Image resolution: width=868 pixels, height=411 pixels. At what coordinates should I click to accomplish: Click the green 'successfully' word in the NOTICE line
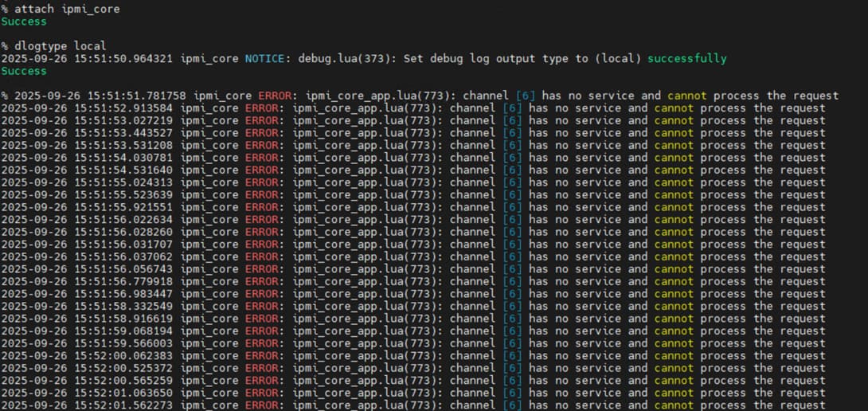point(686,58)
